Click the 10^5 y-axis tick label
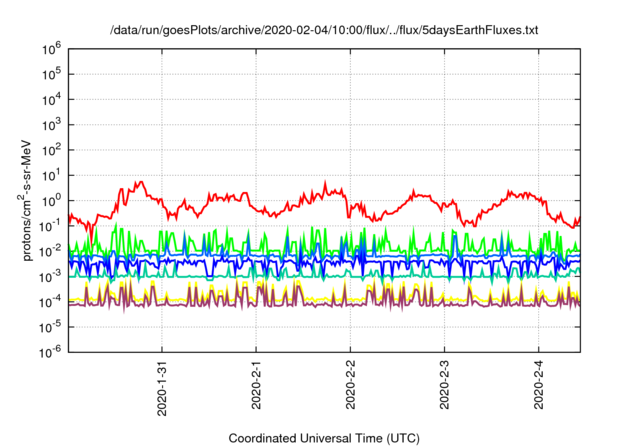The width and height of the screenshot is (640, 448). (x=51, y=74)
